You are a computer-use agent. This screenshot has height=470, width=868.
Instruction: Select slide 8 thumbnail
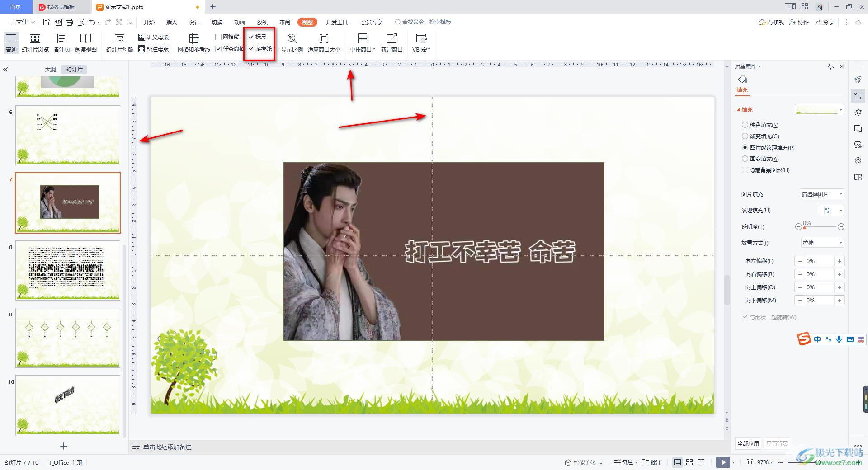tap(68, 270)
